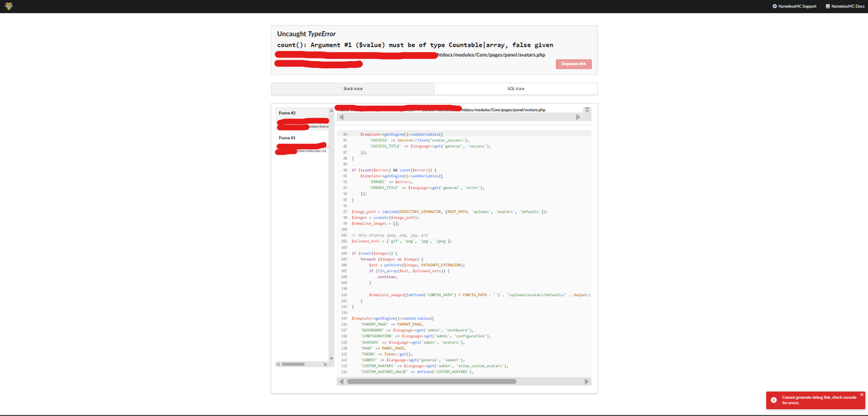
Task: Click left arrow of file path scrollbar
Action: [x=341, y=117]
